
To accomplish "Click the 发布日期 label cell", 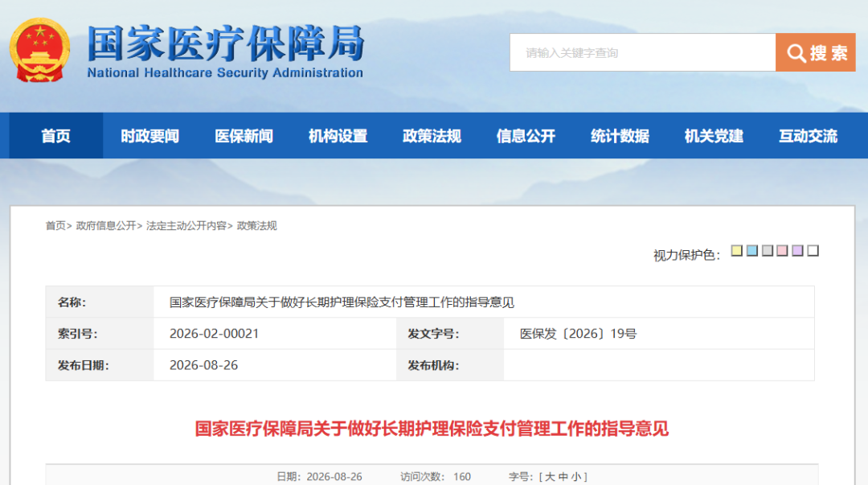I will tap(100, 365).
